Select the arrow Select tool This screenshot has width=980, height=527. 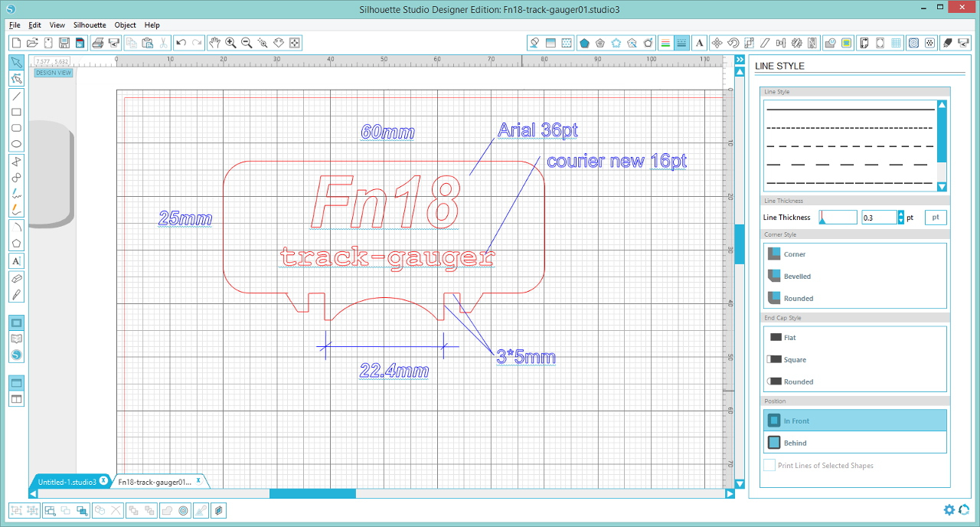click(16, 62)
